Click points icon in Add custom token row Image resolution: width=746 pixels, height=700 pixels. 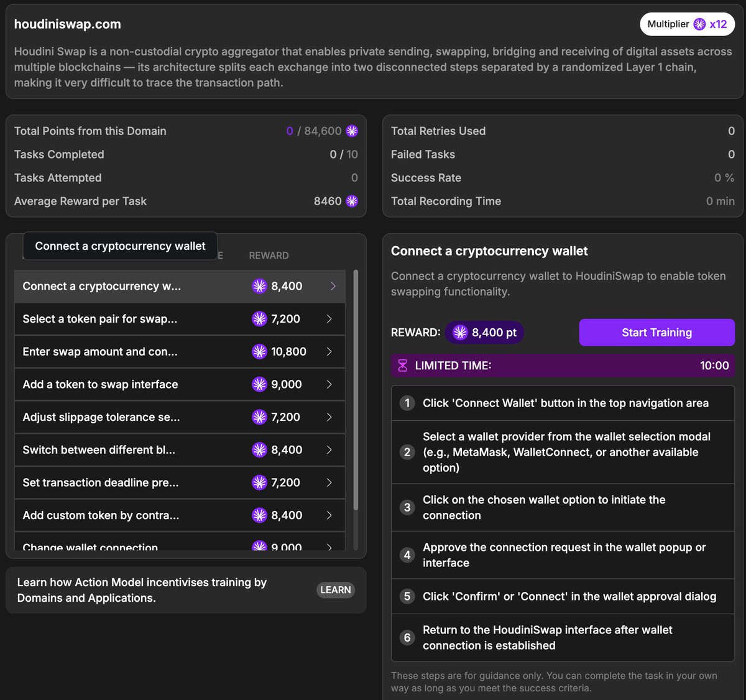[x=259, y=515]
